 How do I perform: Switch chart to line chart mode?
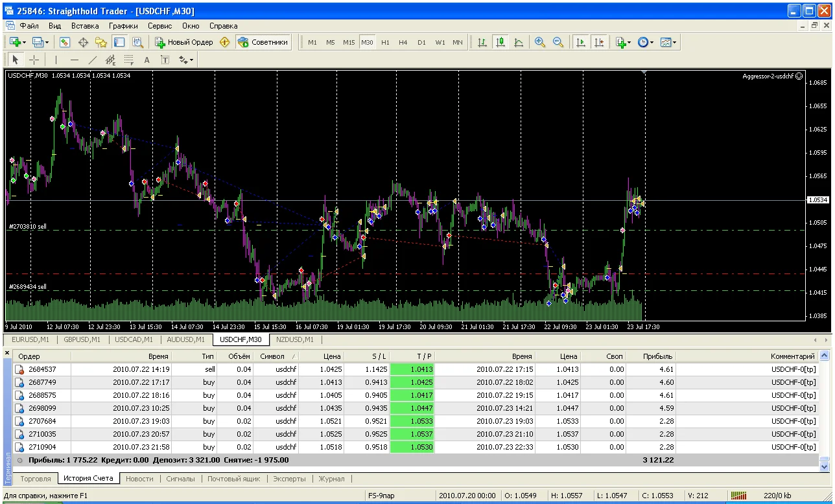click(519, 42)
